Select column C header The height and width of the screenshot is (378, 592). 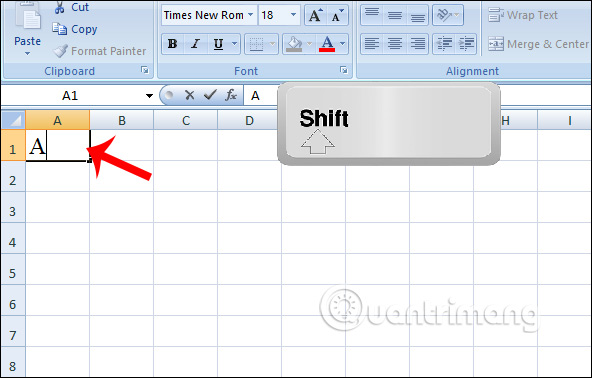tap(186, 120)
